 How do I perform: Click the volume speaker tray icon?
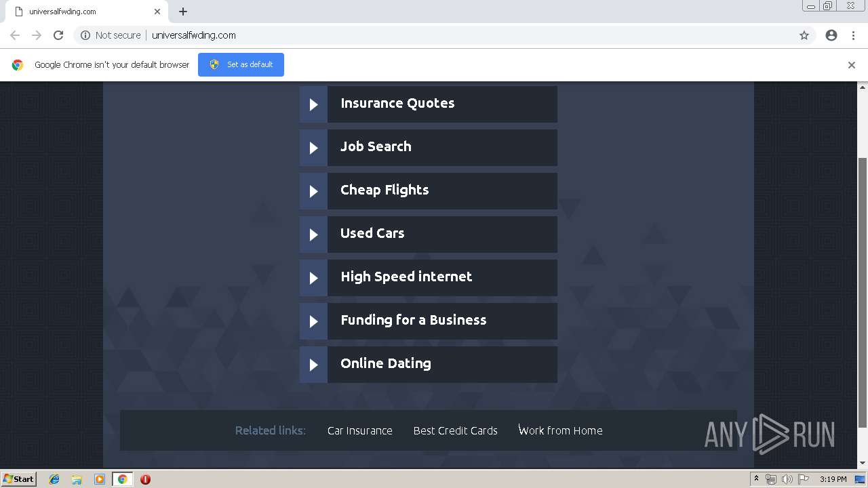tap(787, 479)
